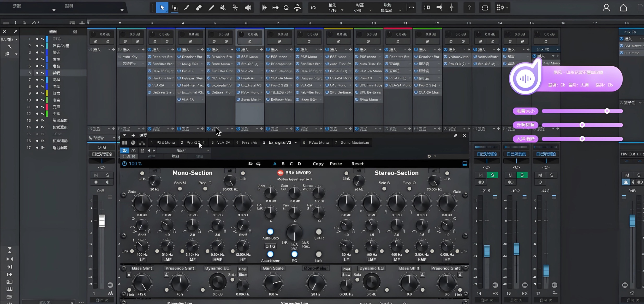Select previous preset arrow
644x304 pixels.
click(x=149, y=150)
